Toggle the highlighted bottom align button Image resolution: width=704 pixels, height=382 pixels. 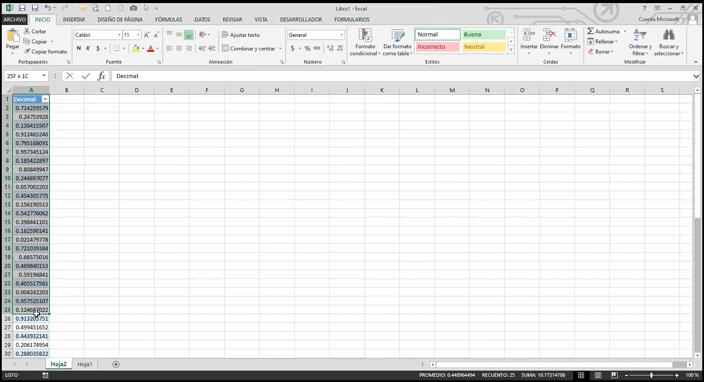point(189,35)
